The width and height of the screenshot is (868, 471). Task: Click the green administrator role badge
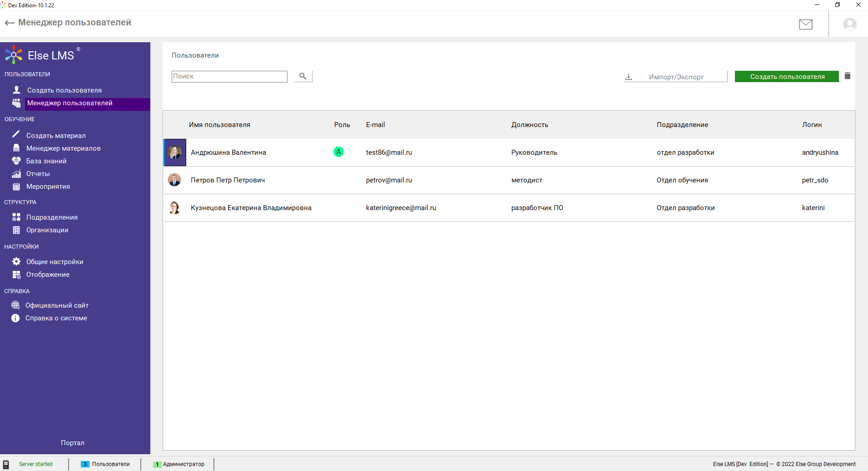coord(338,152)
